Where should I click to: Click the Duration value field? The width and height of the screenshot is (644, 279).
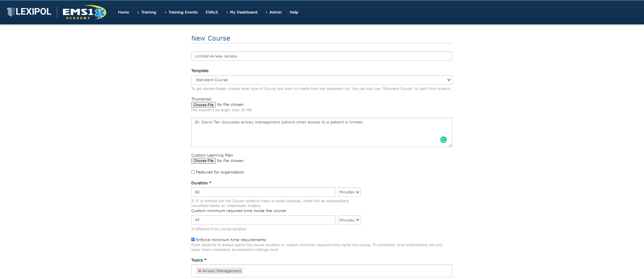263,192
